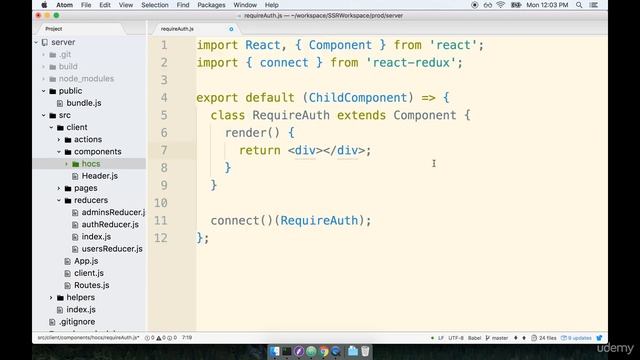Click the UTF-8 encoding selector
Viewport: 640px width, 360px height.
[x=456, y=338]
